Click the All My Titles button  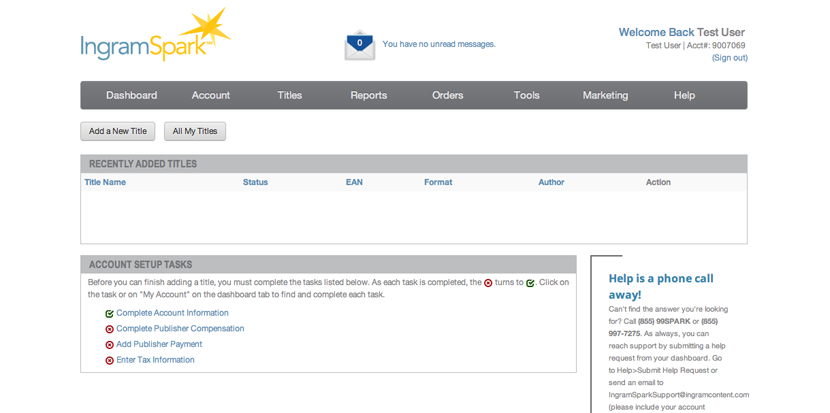(x=195, y=131)
